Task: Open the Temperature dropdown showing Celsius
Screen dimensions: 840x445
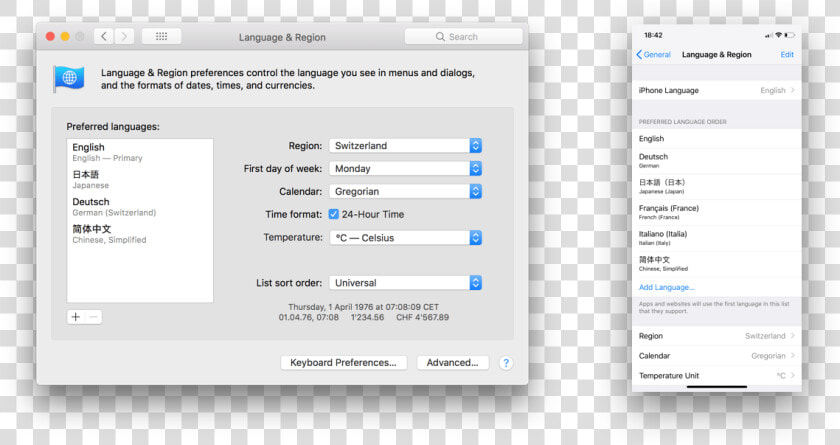Action: (406, 238)
